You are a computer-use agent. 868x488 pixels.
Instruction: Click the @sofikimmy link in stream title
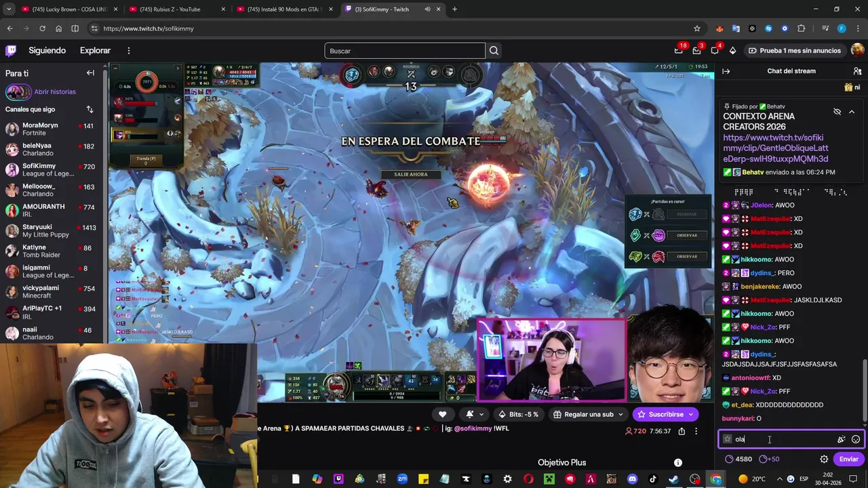click(x=473, y=428)
